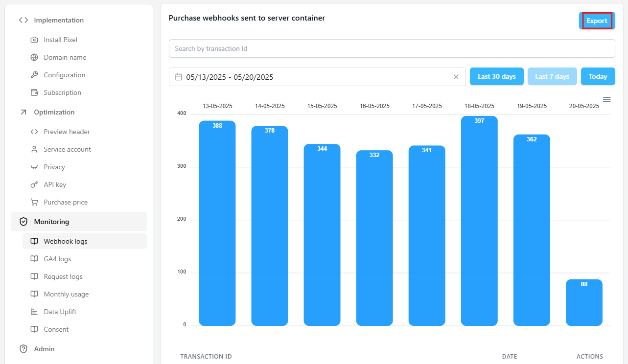Collapse the Implementation section
This screenshot has height=364, width=628.
point(58,20)
